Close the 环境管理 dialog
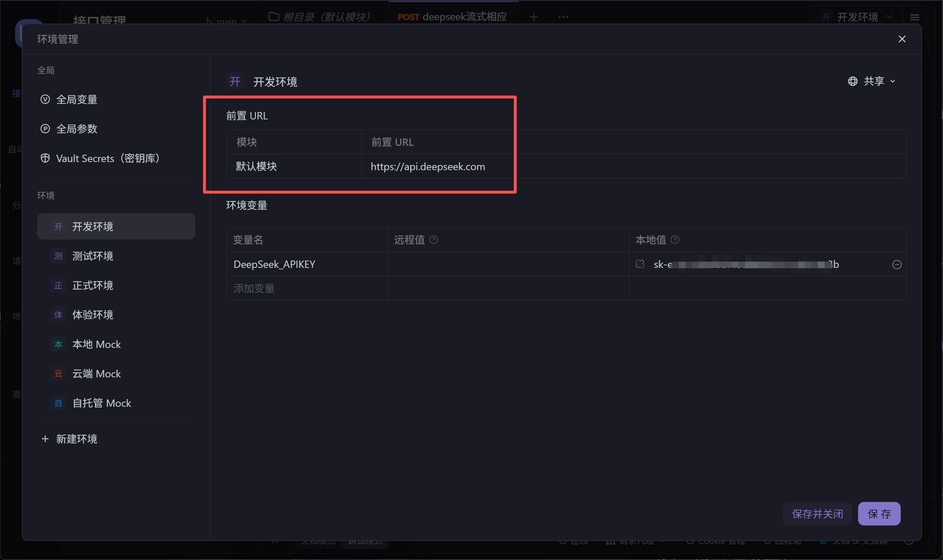 [902, 39]
